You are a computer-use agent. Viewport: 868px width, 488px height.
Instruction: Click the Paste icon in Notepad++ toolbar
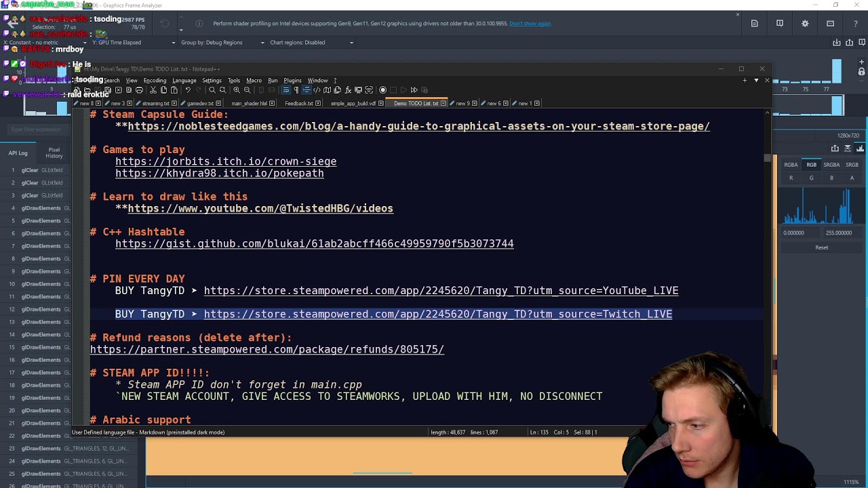click(x=174, y=90)
